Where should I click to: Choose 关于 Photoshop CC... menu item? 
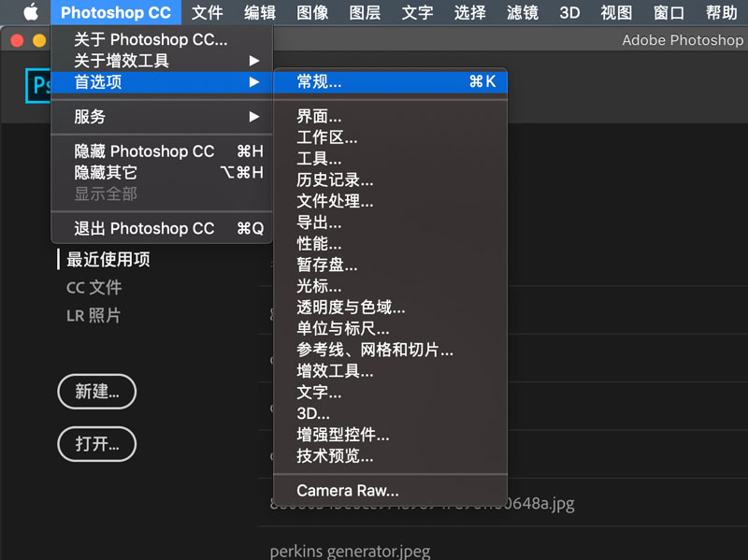click(162, 39)
